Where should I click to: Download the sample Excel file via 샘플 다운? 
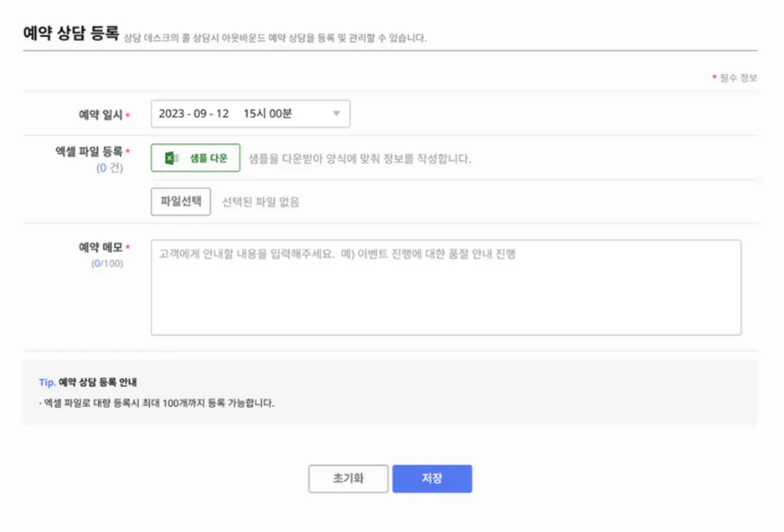pos(194,158)
